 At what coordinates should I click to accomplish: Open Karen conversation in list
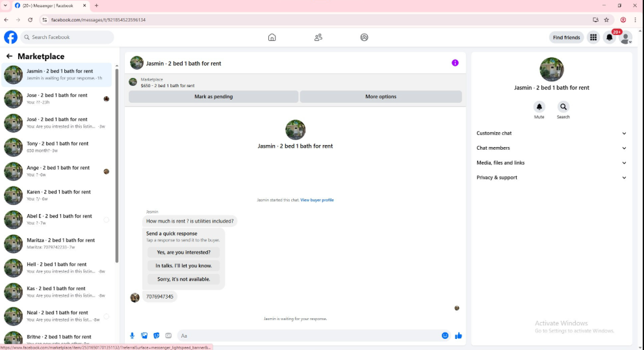(x=57, y=196)
